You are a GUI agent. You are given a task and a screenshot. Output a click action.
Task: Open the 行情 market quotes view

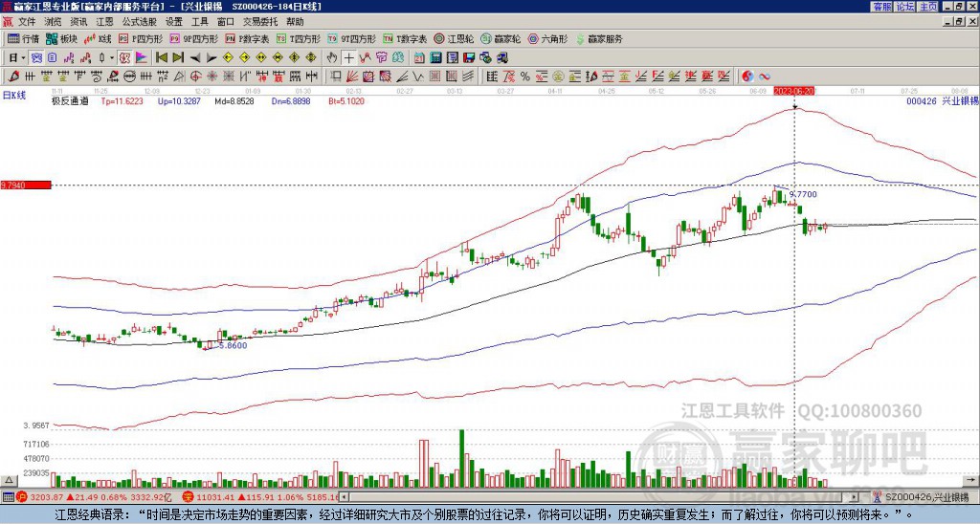(x=23, y=38)
